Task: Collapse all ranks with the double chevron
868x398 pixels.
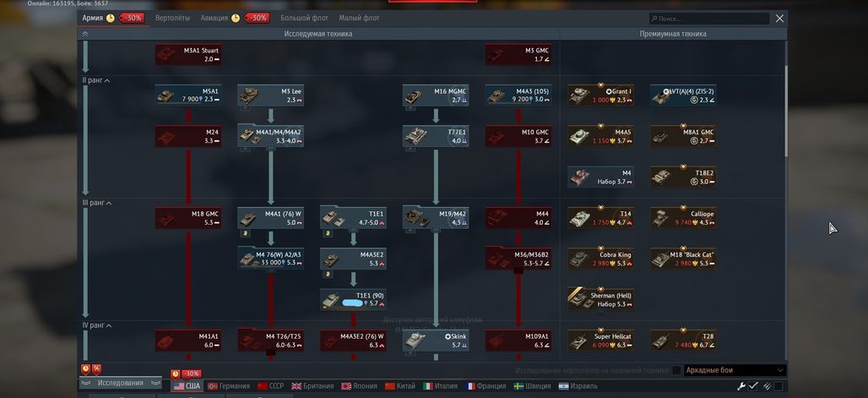Action: (x=85, y=34)
